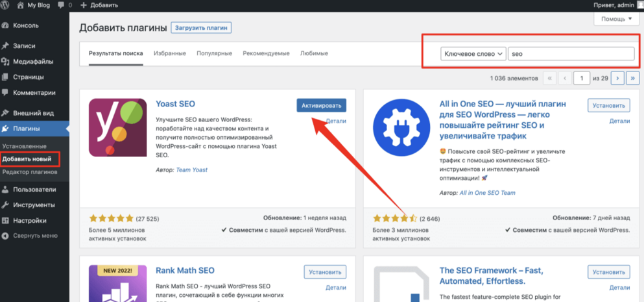Open Детали link for Rank Math SEO
The width and height of the screenshot is (644, 302).
[336, 288]
